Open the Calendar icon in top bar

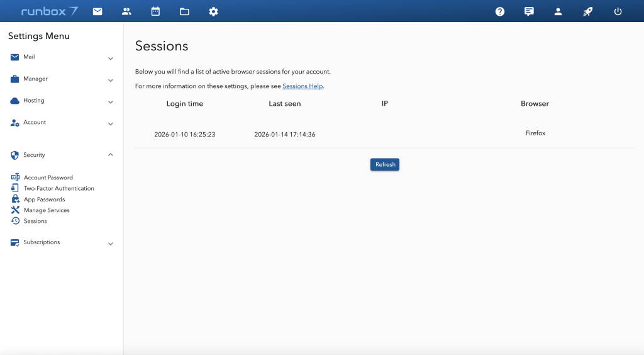coord(155,11)
